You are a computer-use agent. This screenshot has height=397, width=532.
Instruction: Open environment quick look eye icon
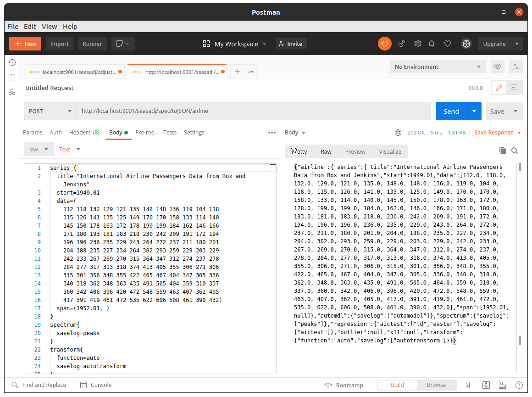click(498, 67)
